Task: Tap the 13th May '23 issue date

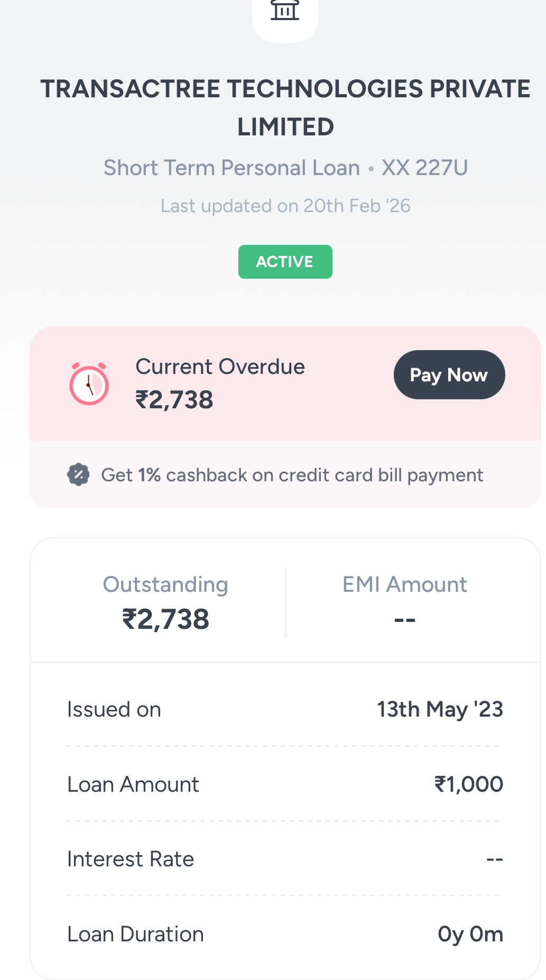Action: (x=440, y=709)
